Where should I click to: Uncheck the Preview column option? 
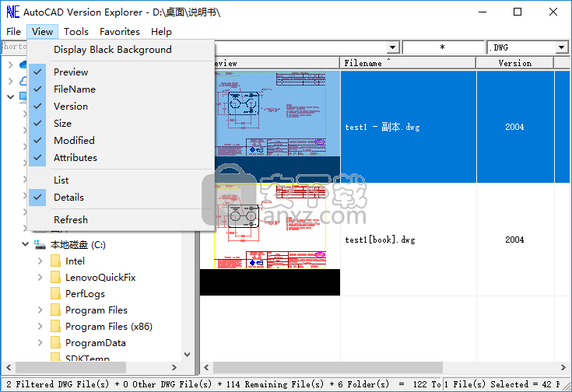pyautogui.click(x=121, y=72)
